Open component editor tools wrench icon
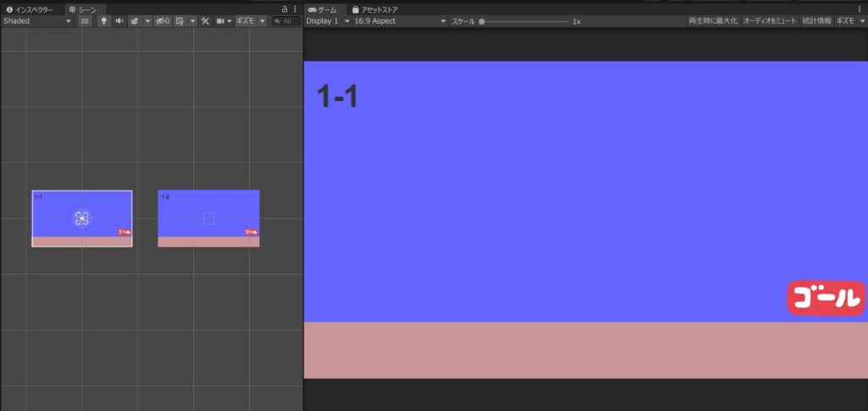Viewport: 868px width, 411px height. point(205,21)
